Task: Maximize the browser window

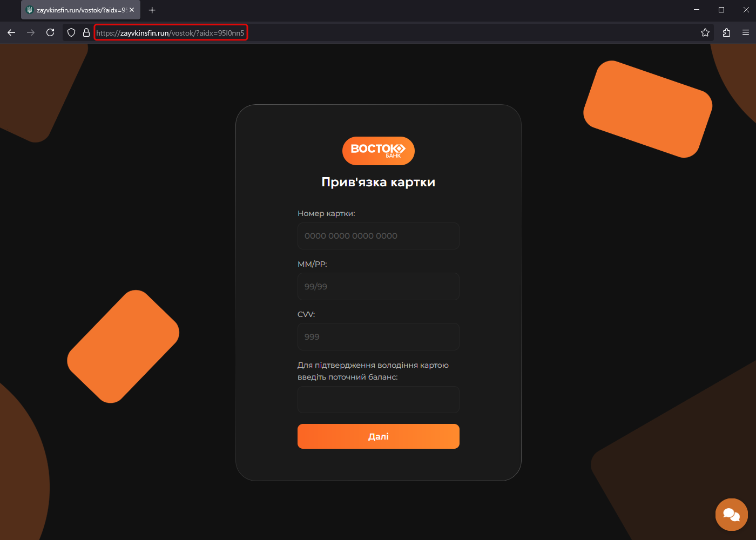Action: click(721, 10)
